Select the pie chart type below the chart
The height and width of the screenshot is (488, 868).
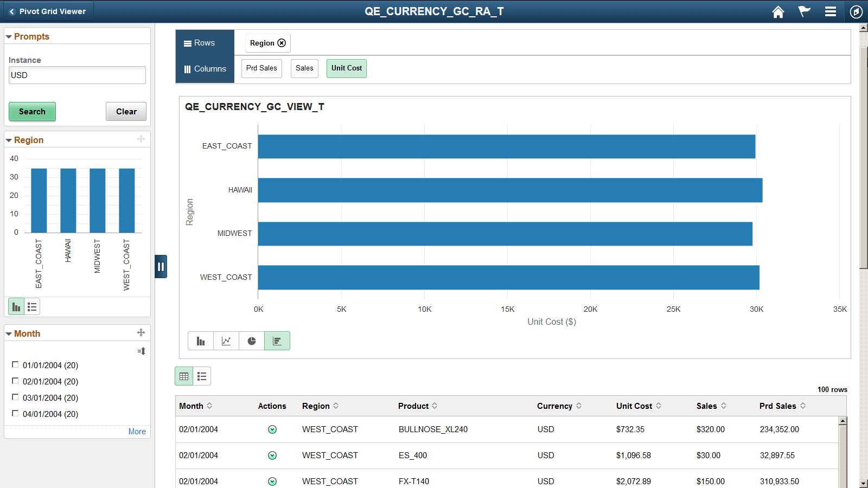click(x=251, y=341)
